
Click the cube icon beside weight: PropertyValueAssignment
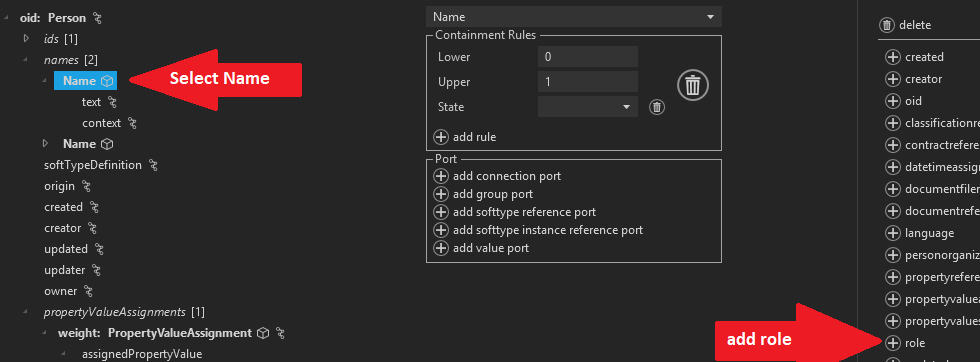(263, 333)
